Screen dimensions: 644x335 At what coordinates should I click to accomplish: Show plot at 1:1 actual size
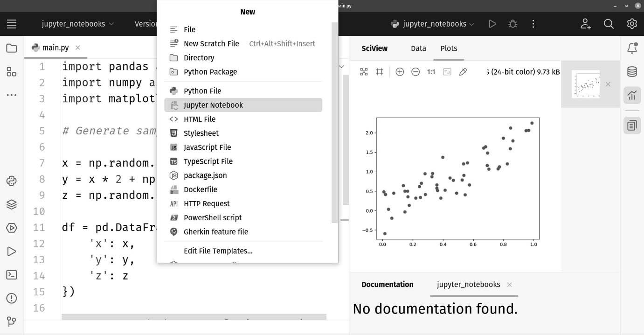pos(430,72)
